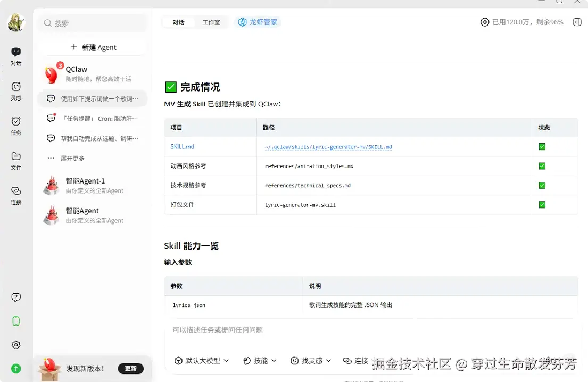
Task: Open settings gear icon in sidebar
Action: 16,345
